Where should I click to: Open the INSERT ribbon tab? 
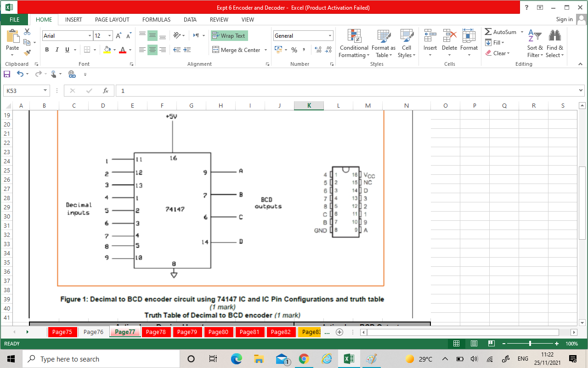[73, 20]
